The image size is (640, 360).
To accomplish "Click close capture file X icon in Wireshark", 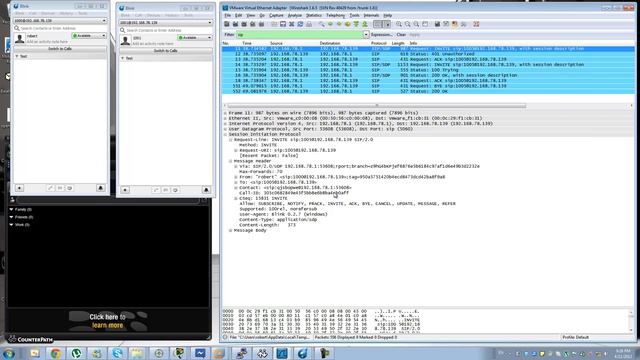I will [x=291, y=24].
